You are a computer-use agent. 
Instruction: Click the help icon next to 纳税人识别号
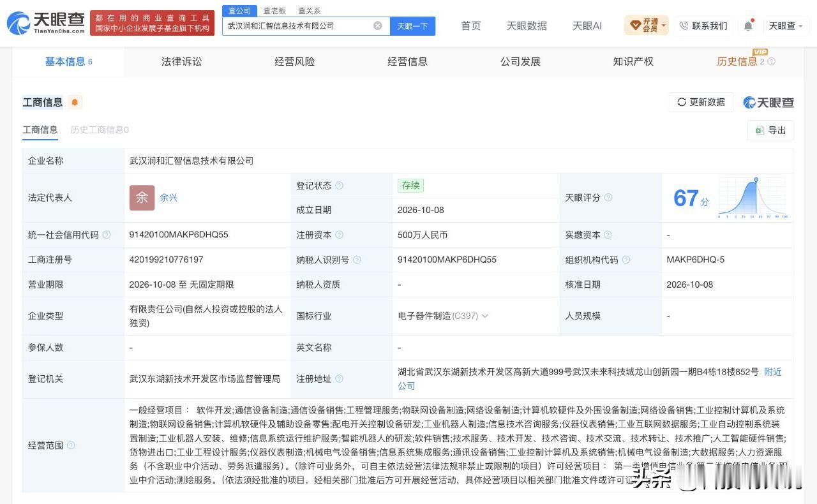point(357,260)
